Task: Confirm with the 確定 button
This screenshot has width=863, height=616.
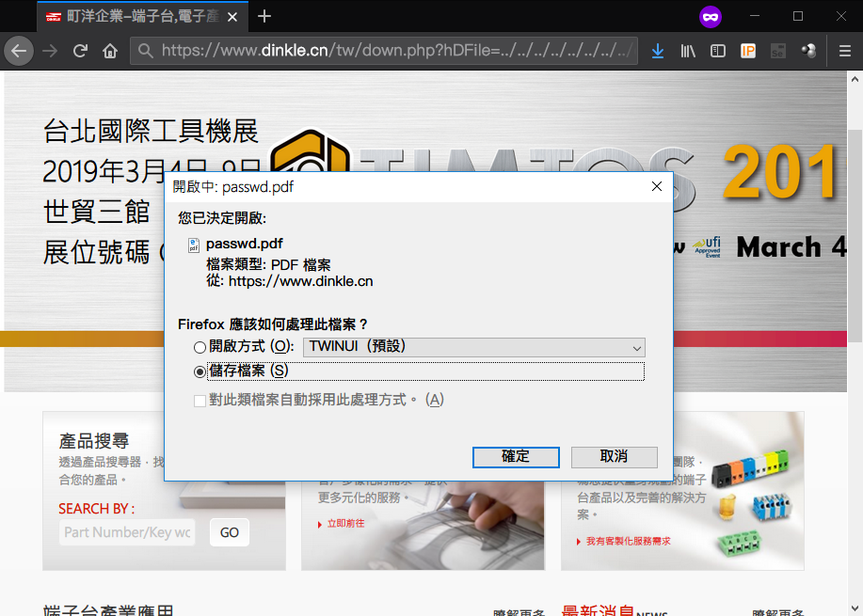Action: coord(516,457)
